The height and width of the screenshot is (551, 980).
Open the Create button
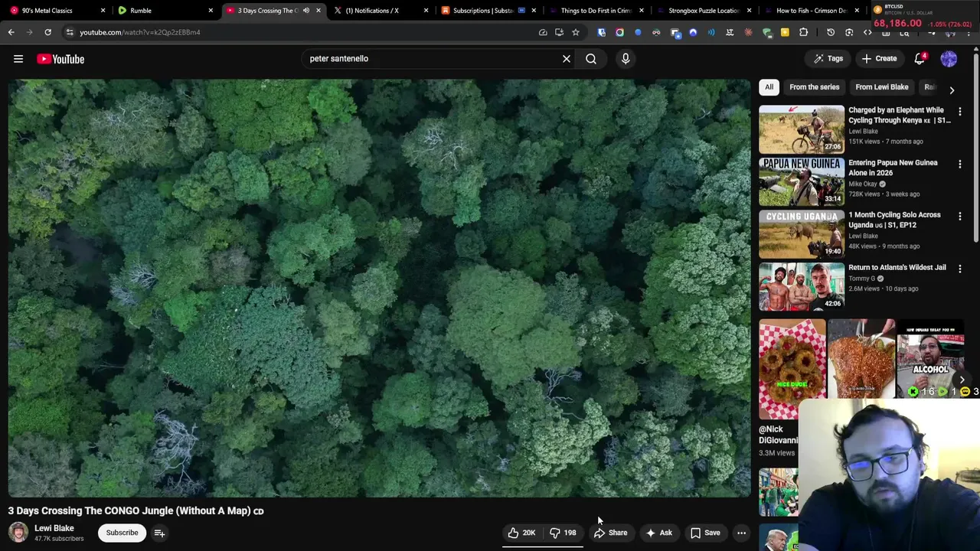[x=879, y=59]
